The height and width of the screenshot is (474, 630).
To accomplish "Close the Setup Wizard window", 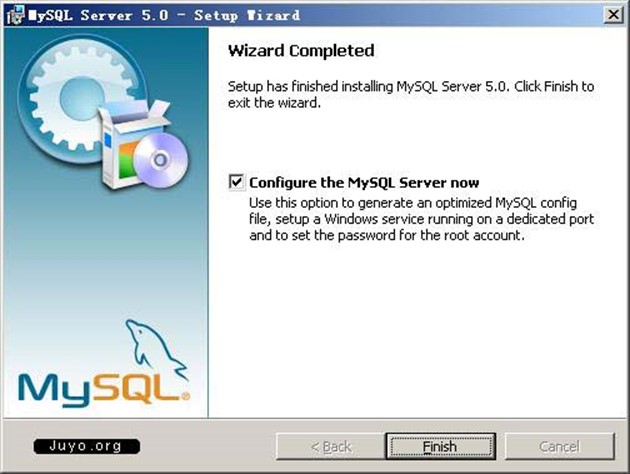I will click(609, 14).
